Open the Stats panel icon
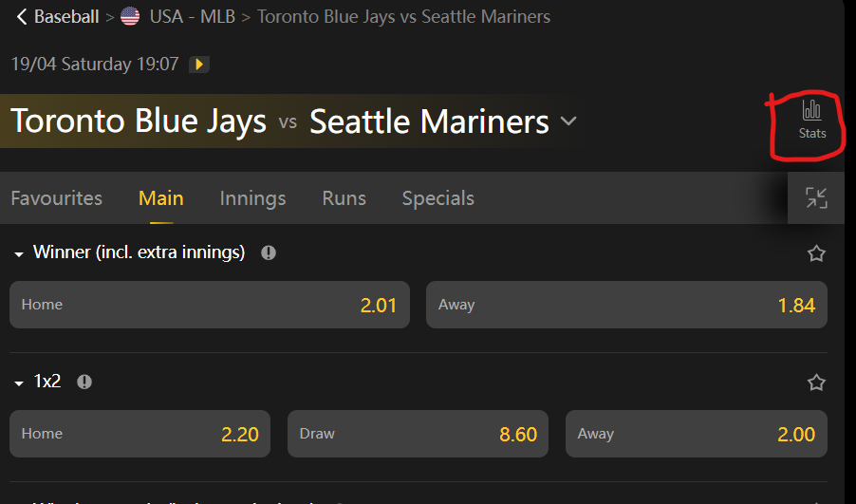The image size is (856, 504). click(811, 120)
